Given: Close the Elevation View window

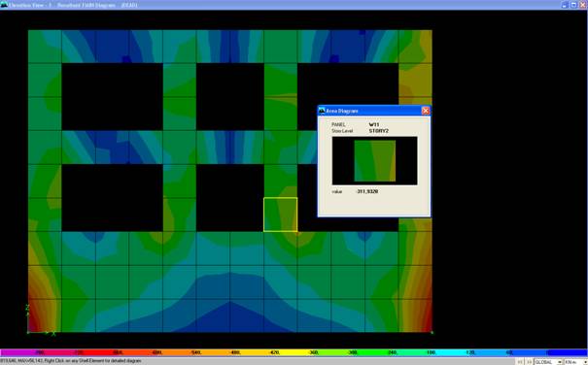Looking at the screenshot, I should pyautogui.click(x=583, y=5).
